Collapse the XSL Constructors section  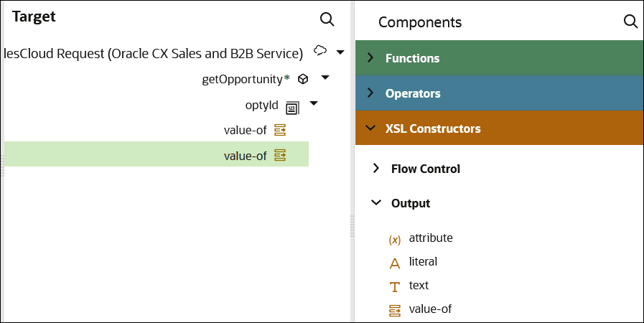tap(370, 129)
